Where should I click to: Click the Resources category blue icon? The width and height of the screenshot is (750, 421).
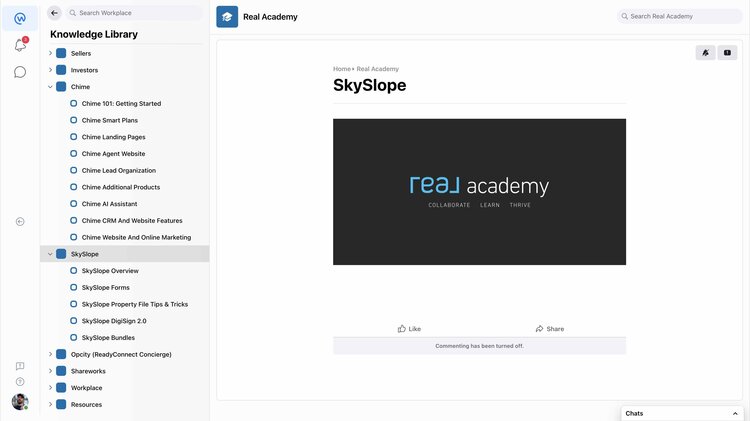(61, 405)
